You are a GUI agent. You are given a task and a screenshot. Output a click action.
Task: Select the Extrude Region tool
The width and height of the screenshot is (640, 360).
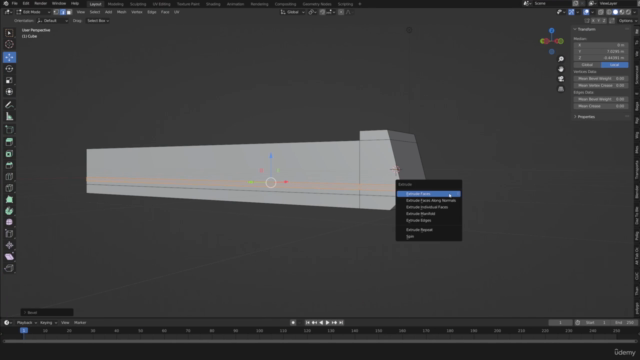[9, 142]
